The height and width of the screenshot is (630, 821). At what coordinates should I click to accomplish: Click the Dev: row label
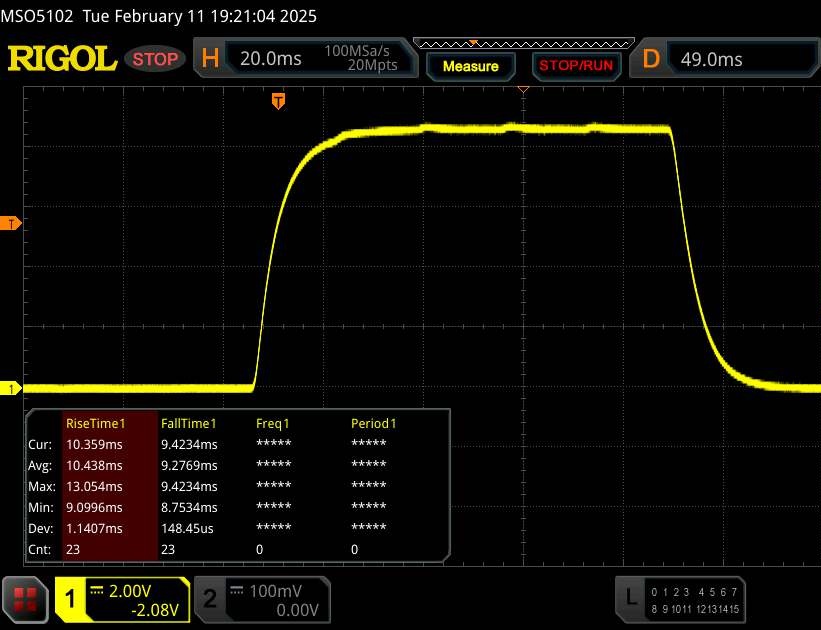(x=41, y=528)
